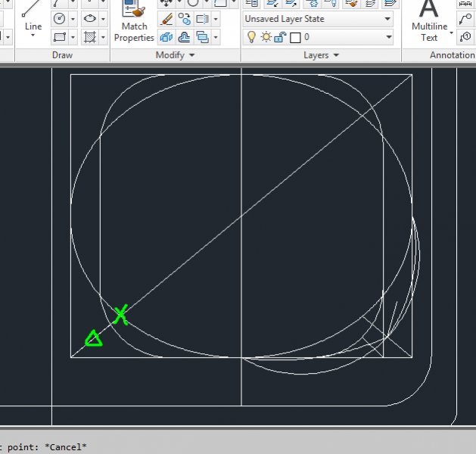
Task: Expand the Circle tool options dropdown
Action: point(73,19)
